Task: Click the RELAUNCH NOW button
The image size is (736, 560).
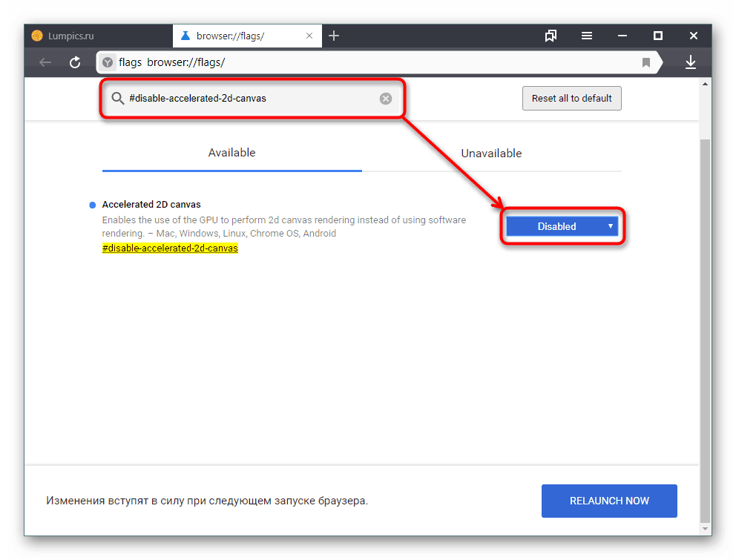Action: point(609,501)
